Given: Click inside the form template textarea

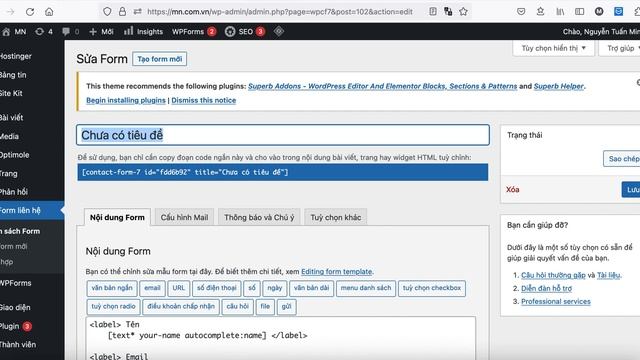Looking at the screenshot, I should [281, 338].
